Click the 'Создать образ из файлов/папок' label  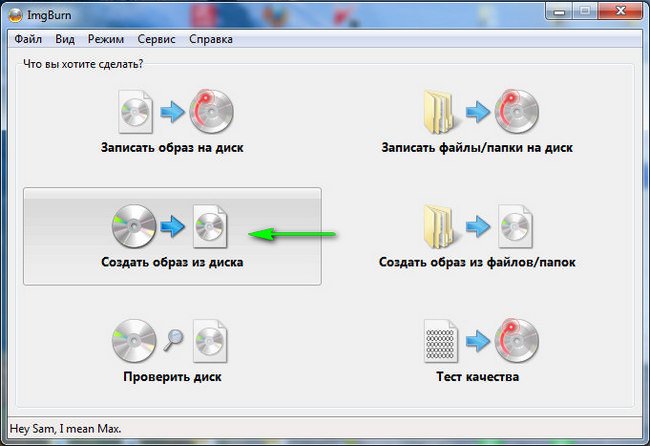click(477, 262)
